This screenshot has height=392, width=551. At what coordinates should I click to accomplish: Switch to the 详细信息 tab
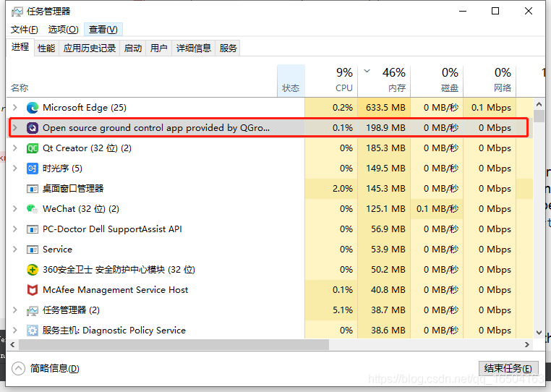pos(193,48)
